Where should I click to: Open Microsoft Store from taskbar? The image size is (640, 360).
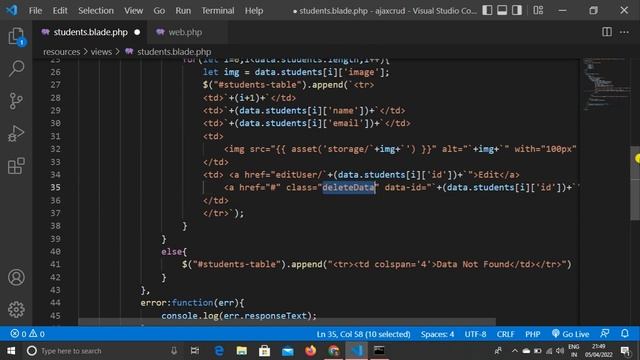(x=264, y=351)
